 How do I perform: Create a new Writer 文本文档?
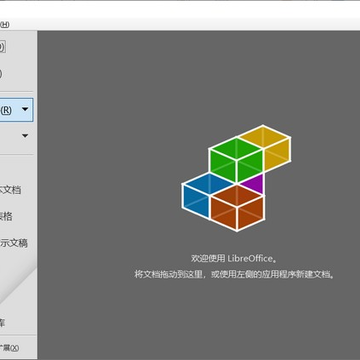click(11, 190)
